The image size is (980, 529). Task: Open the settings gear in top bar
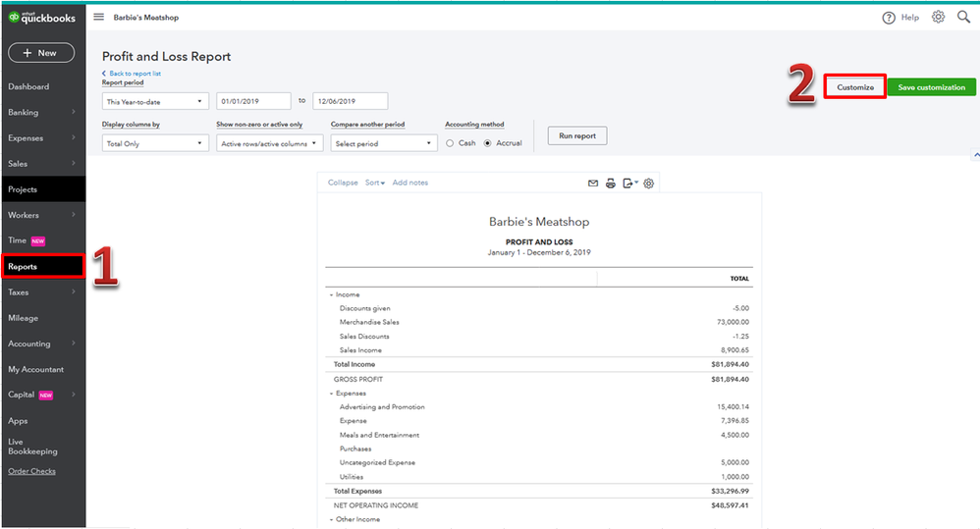(x=938, y=17)
